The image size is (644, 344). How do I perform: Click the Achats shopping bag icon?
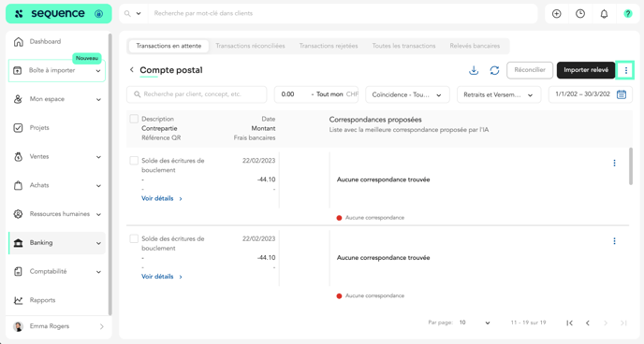(x=18, y=185)
